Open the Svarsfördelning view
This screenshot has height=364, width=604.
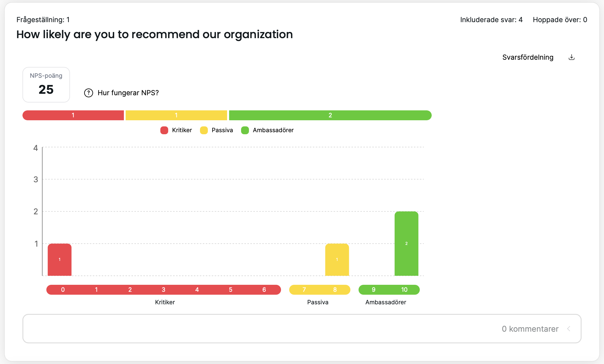pos(528,57)
